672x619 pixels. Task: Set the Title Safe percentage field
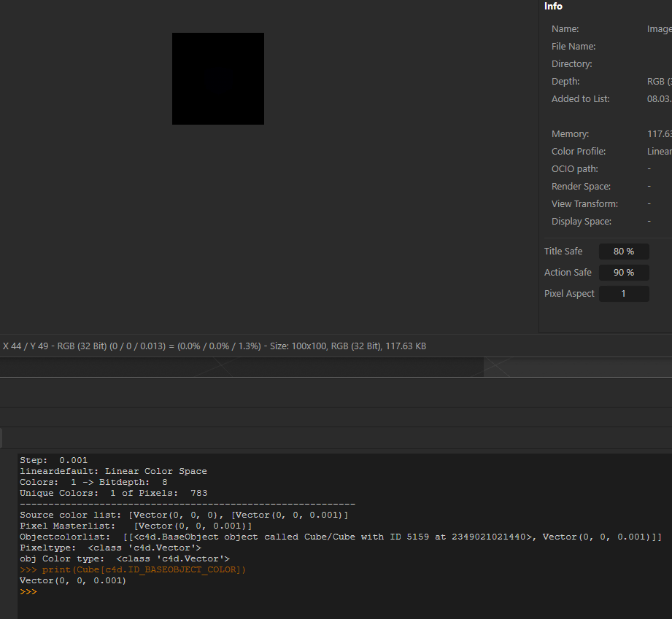[624, 252]
